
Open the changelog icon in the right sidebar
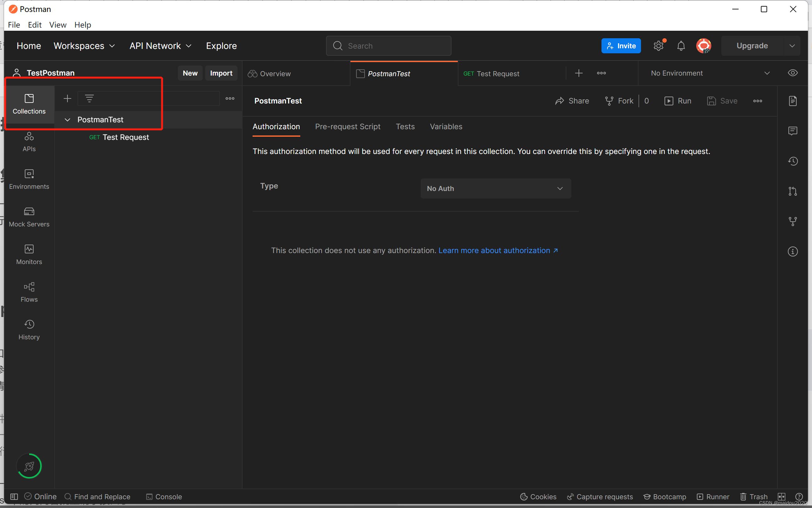click(x=793, y=161)
